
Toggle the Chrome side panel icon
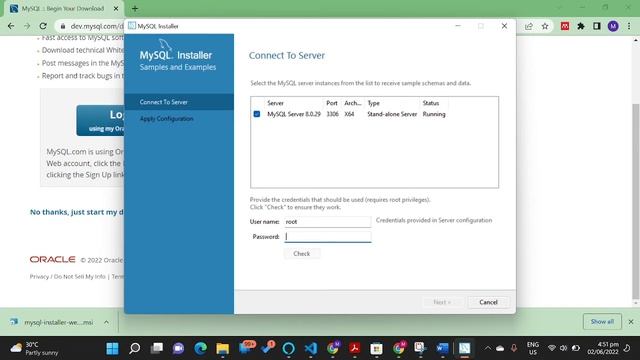click(597, 26)
